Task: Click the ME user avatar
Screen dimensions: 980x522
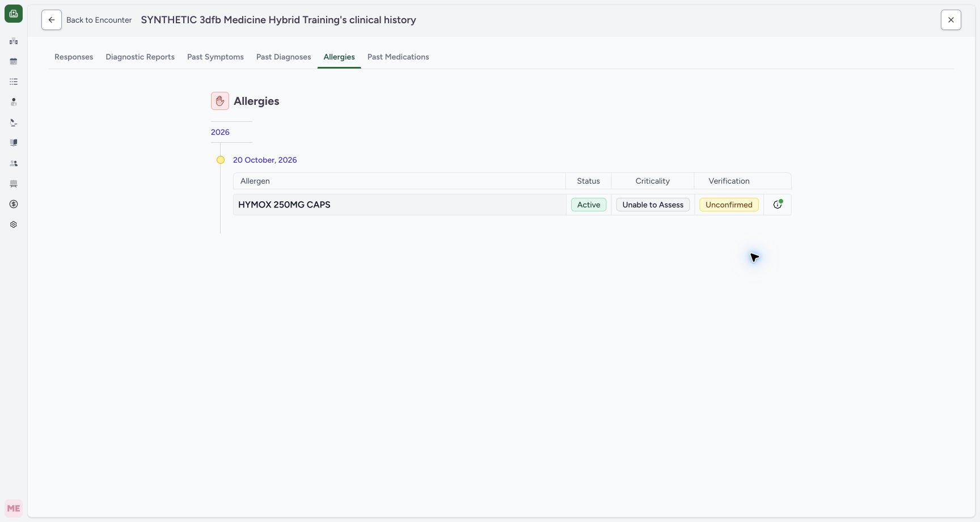Action: (14, 508)
